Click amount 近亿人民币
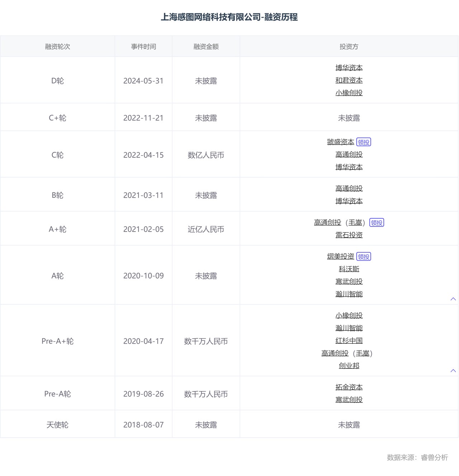 (206, 229)
